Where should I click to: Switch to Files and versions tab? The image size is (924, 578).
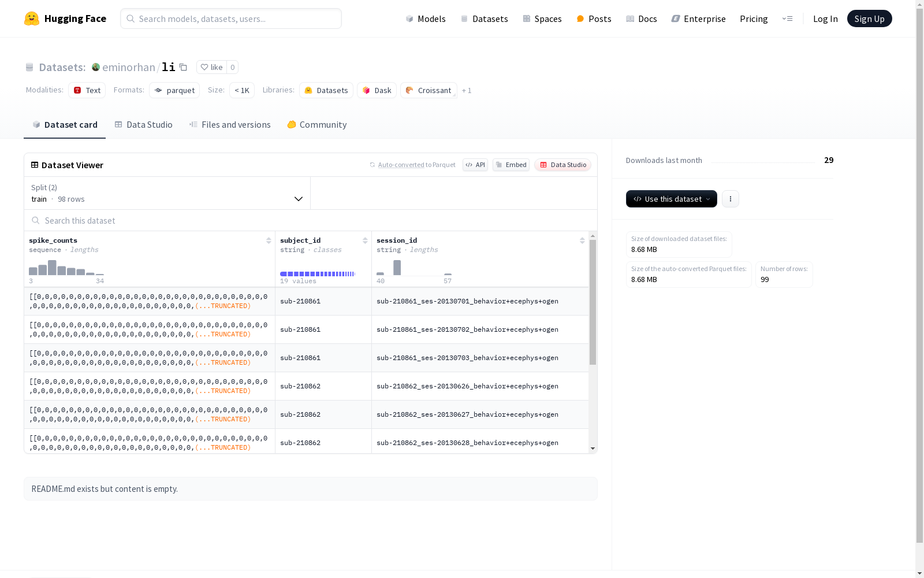[230, 125]
